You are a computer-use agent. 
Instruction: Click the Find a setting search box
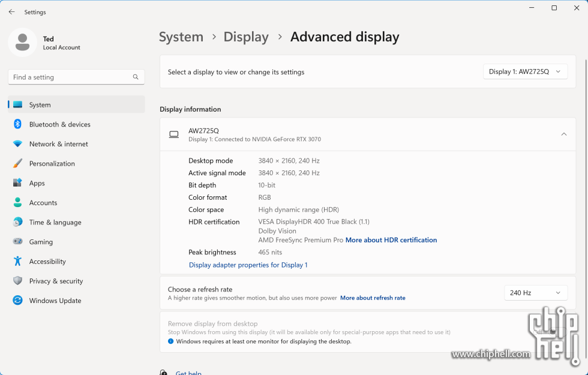point(77,77)
